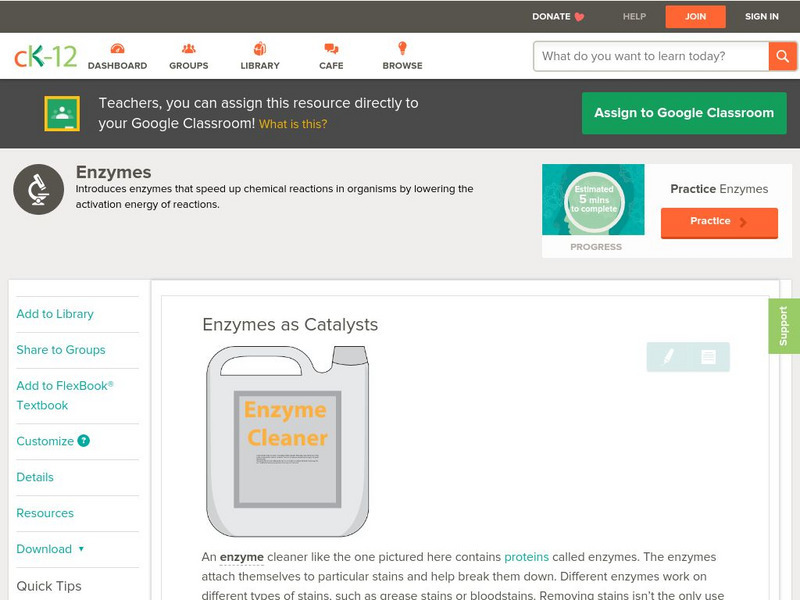The width and height of the screenshot is (800, 600).
Task: Open the notes icon beside the highlighter
Action: tap(708, 356)
